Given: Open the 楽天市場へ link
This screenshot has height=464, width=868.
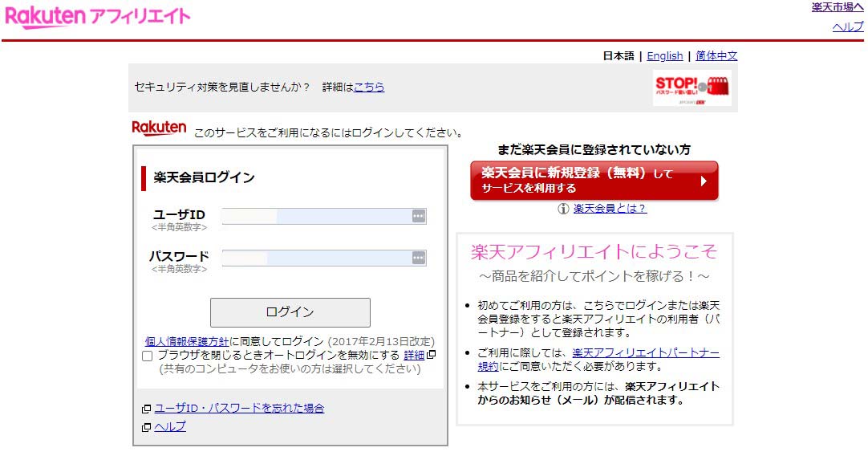Looking at the screenshot, I should (837, 7).
